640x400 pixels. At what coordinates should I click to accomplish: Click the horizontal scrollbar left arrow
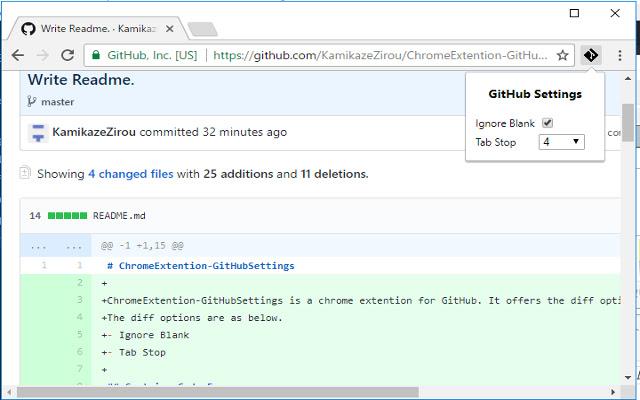pos(9,392)
